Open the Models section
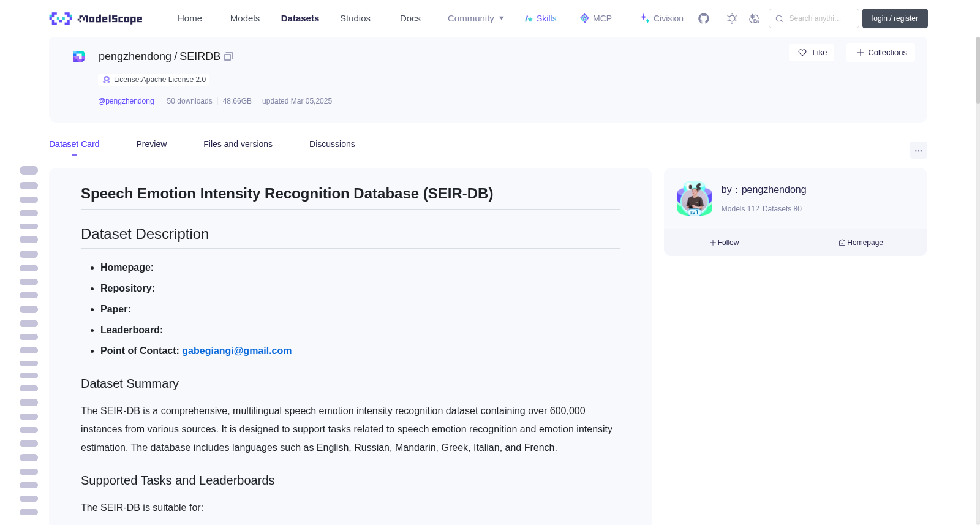 tap(245, 18)
